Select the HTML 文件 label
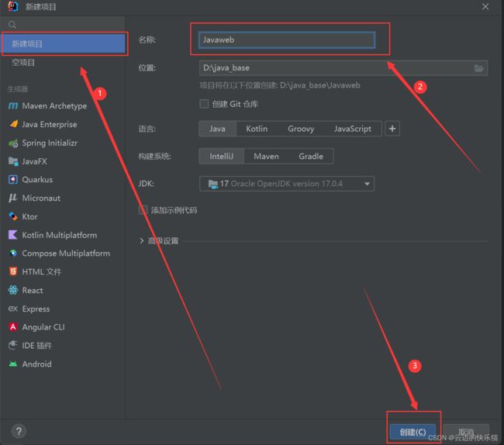Screen dimensions: 504x445 42,272
